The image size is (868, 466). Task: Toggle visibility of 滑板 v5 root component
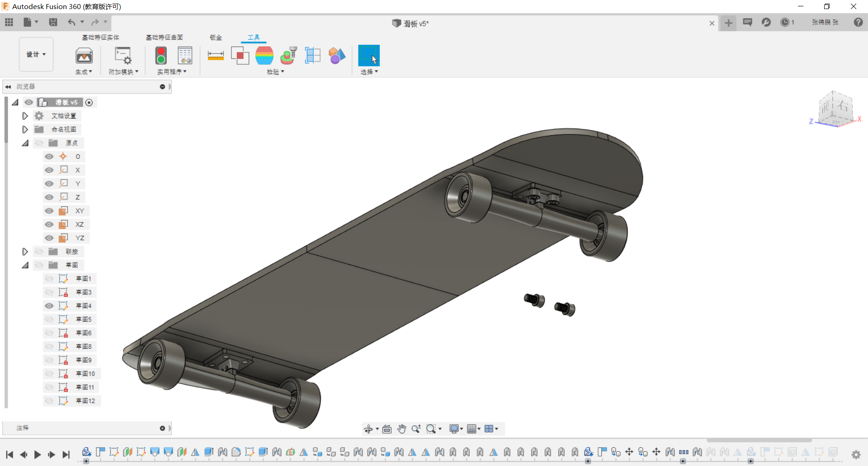point(29,102)
